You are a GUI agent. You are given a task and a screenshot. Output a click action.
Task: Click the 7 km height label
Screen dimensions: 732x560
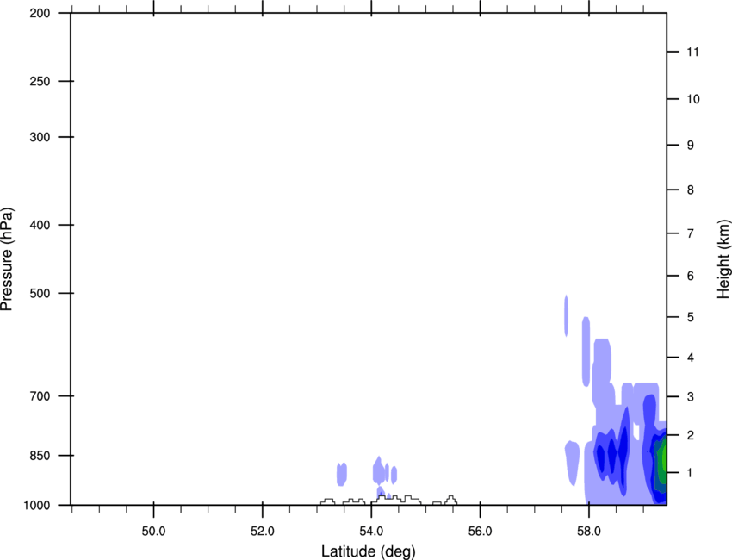tap(691, 233)
